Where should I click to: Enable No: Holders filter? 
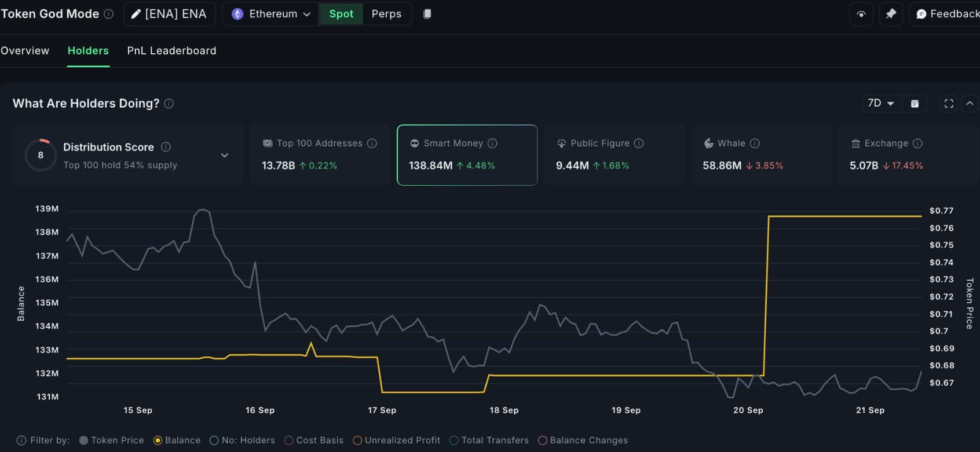tap(242, 440)
